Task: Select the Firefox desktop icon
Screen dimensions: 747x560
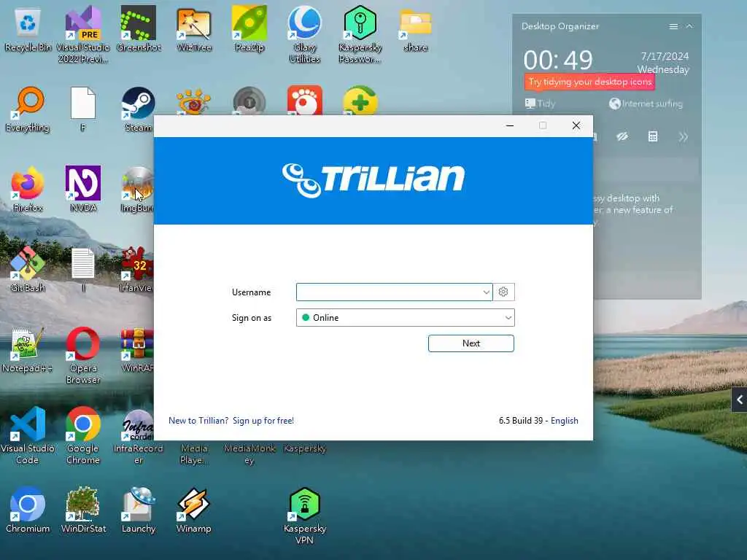Action: click(28, 190)
